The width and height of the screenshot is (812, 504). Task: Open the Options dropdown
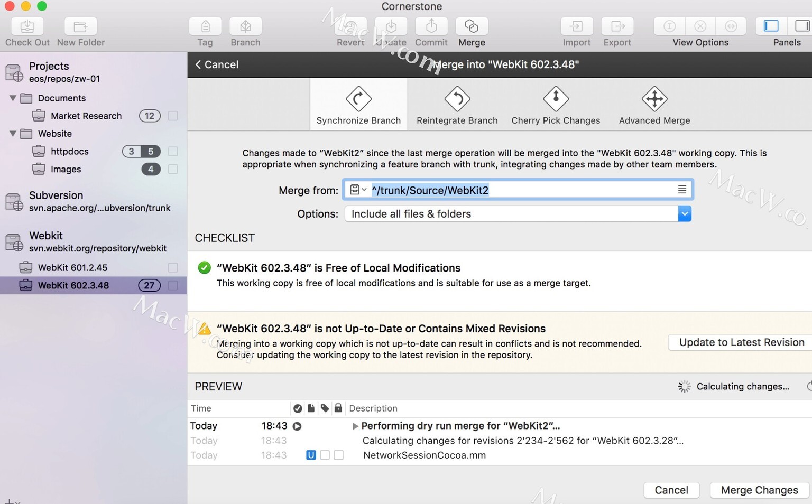coord(518,214)
